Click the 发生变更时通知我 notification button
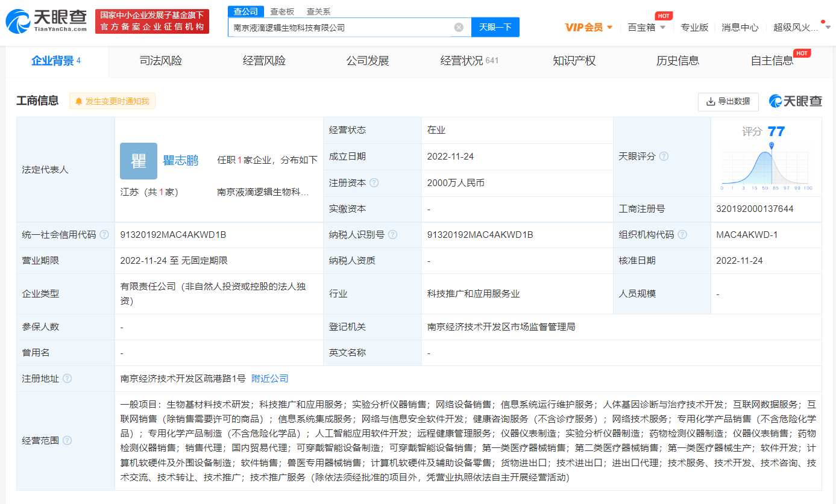This screenshot has width=836, height=504. pyautogui.click(x=112, y=101)
